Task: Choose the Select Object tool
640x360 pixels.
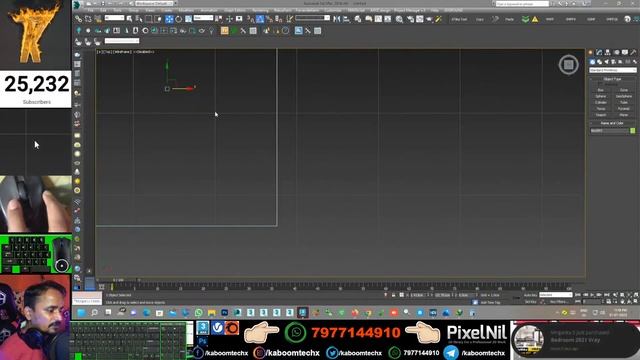Action: (x=129, y=19)
